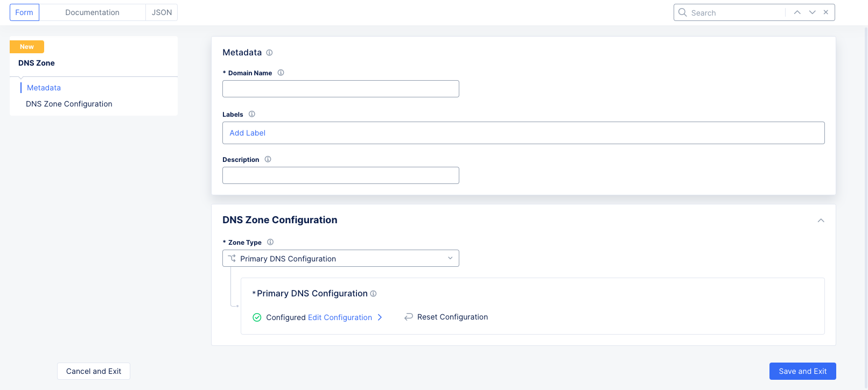Click Cancel and Exit button
This screenshot has width=868, height=390.
click(x=94, y=371)
